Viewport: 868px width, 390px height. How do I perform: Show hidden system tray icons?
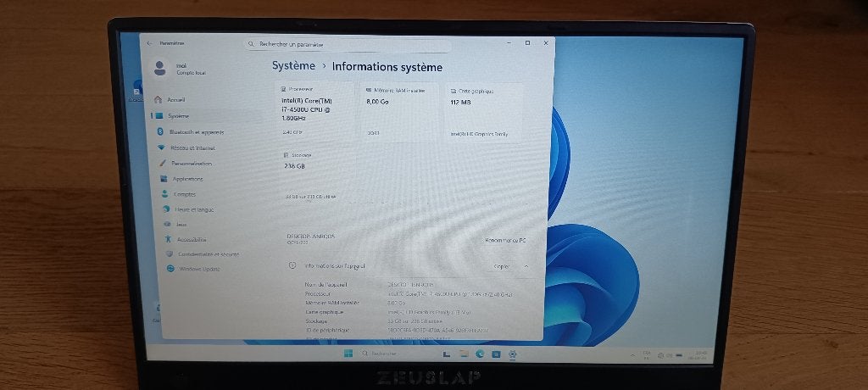(x=632, y=354)
